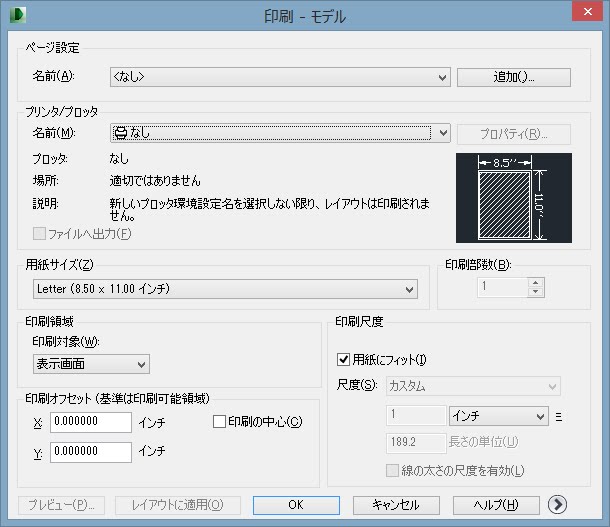This screenshot has width=610, height=527.
Task: Confirm with the OK button
Action: point(296,505)
